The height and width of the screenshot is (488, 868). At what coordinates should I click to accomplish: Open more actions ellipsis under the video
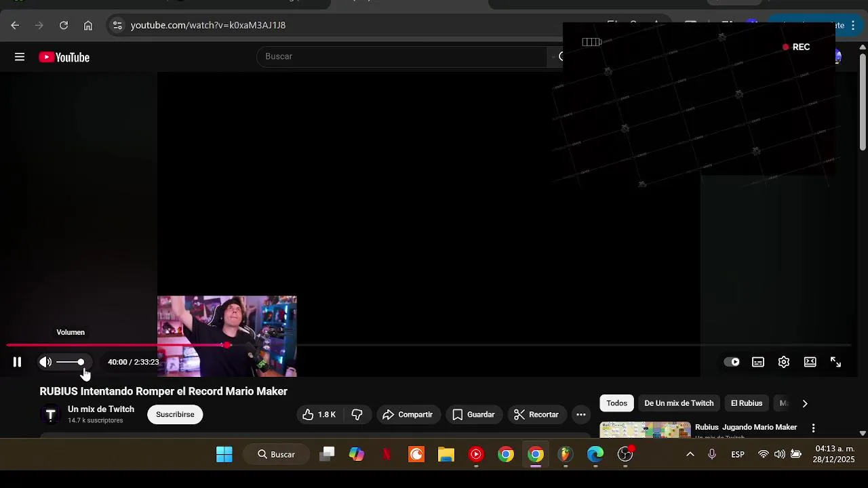click(581, 414)
